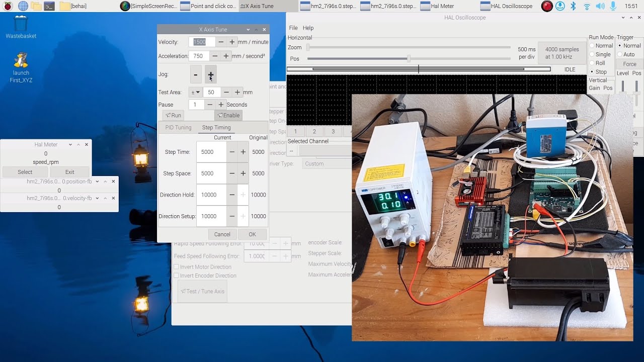Select Normal under Run Mode
The width and height of the screenshot is (644, 362).
[601, 46]
